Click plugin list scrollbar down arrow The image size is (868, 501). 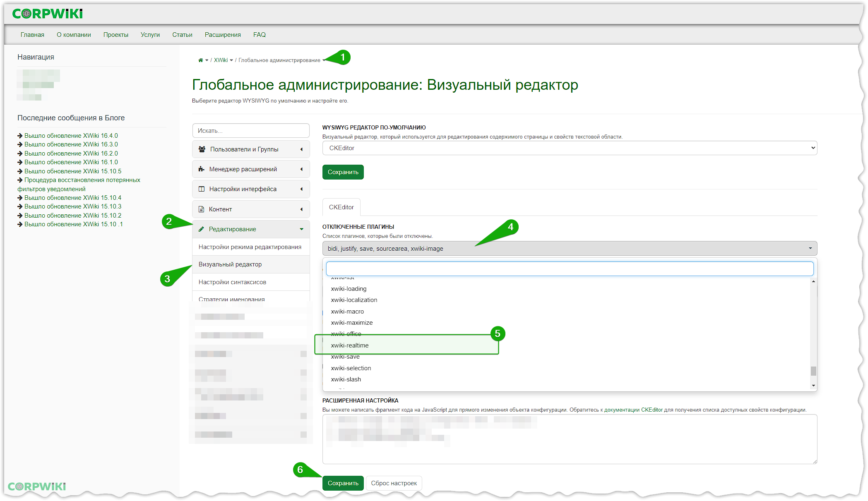click(813, 386)
